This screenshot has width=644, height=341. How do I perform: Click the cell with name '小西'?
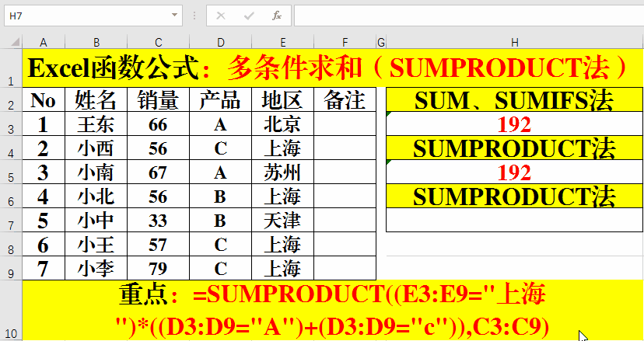tap(96, 148)
